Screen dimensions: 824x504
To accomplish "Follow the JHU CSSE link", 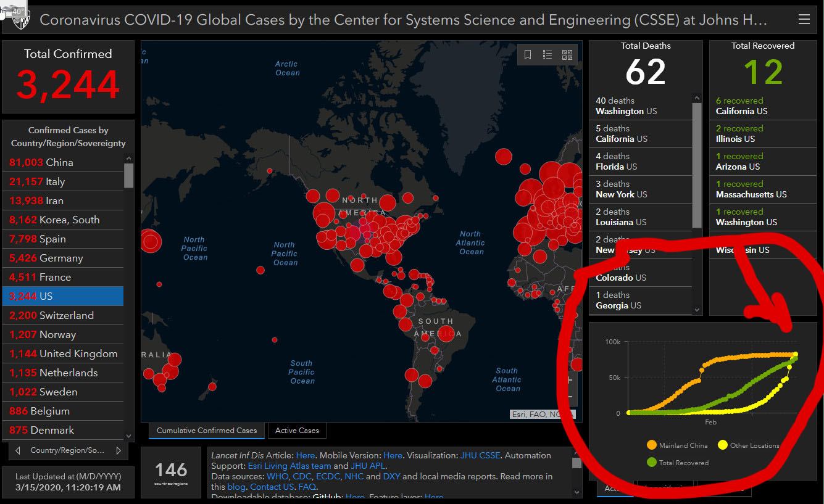I will 479,455.
